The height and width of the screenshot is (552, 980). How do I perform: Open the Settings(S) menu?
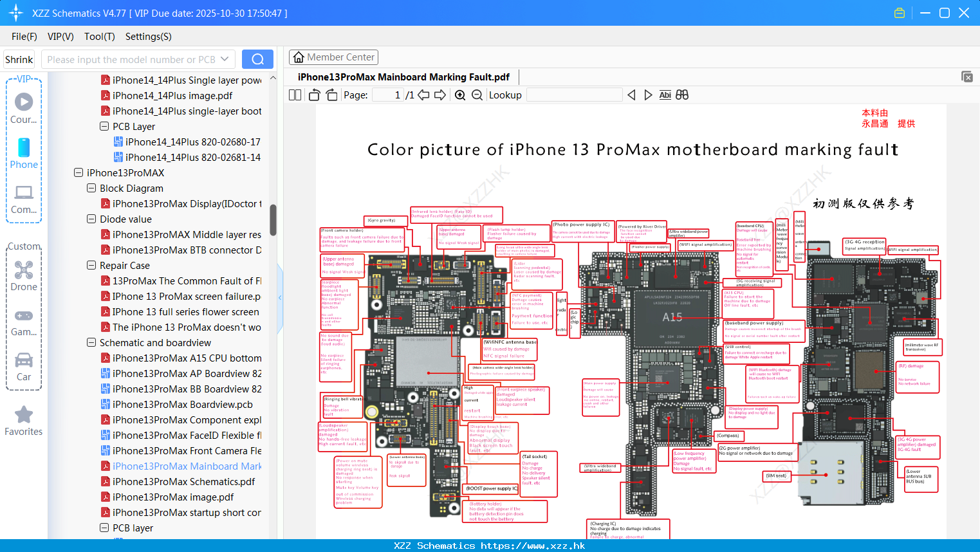pos(149,37)
